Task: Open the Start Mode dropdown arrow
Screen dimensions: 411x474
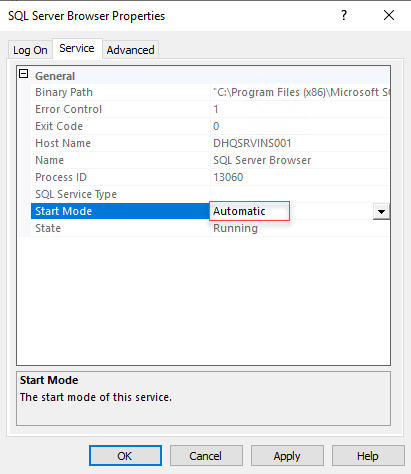Action: tap(381, 212)
